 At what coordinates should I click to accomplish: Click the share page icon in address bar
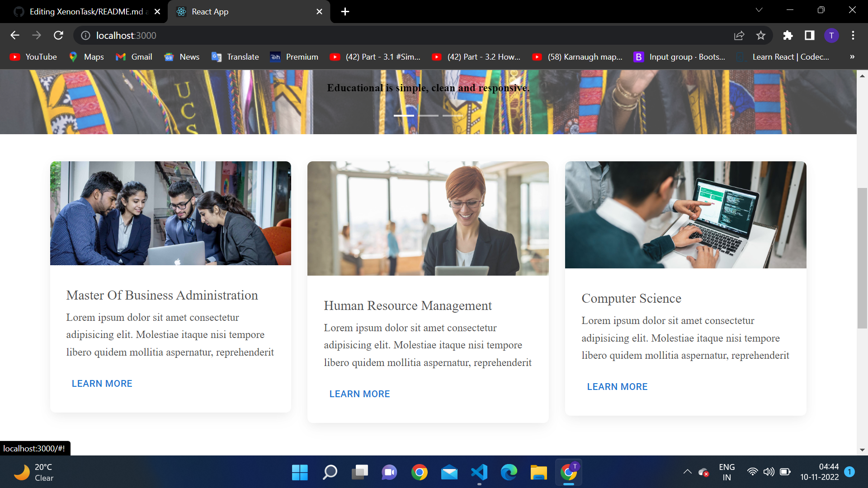pos(739,35)
